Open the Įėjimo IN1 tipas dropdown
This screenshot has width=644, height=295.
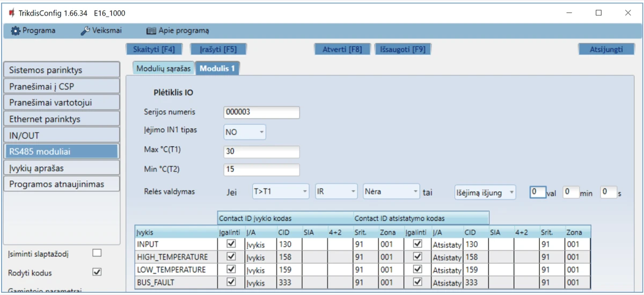tap(245, 132)
